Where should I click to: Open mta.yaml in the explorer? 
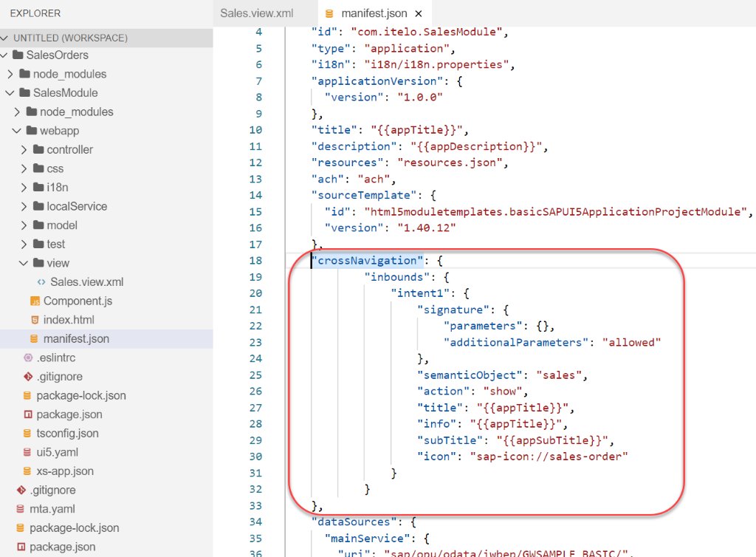pos(52,509)
